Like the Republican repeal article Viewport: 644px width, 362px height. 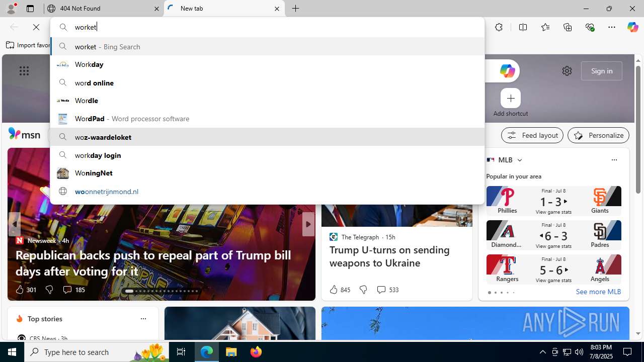tap(25, 290)
